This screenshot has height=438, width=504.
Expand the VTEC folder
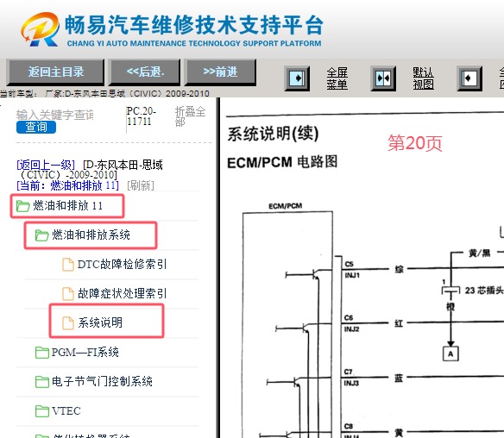click(66, 410)
